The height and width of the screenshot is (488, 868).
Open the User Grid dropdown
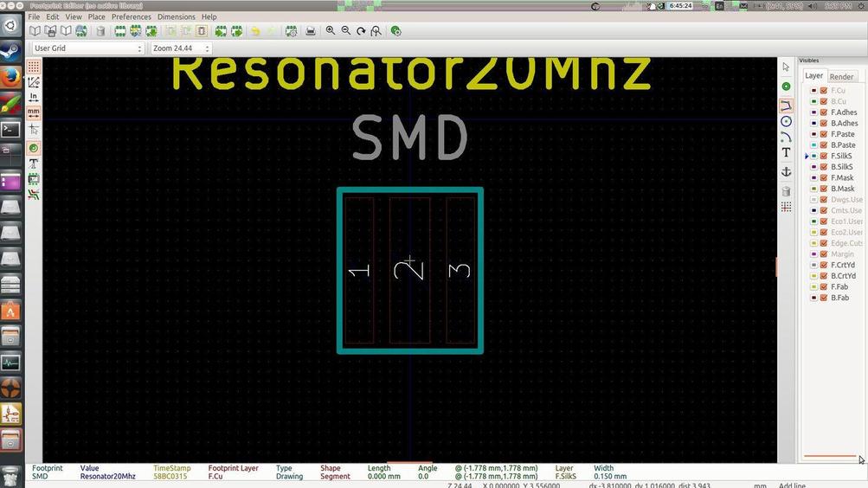tap(88, 48)
